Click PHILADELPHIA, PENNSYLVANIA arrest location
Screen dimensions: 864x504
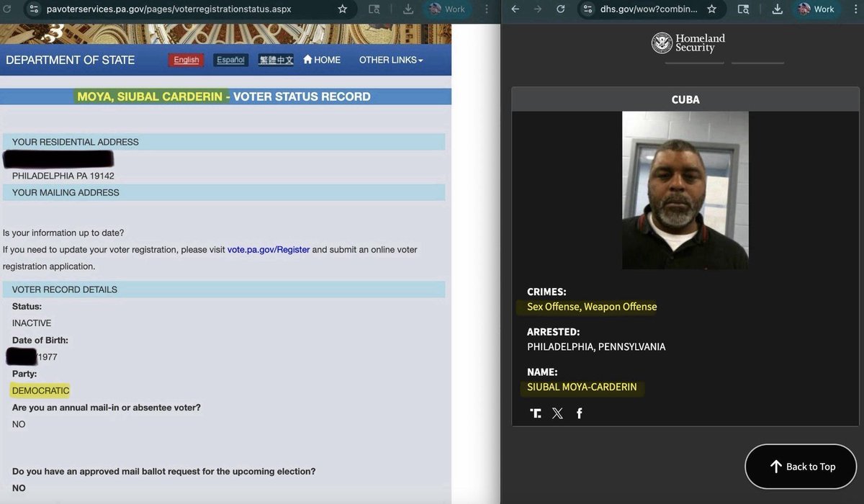tap(596, 347)
